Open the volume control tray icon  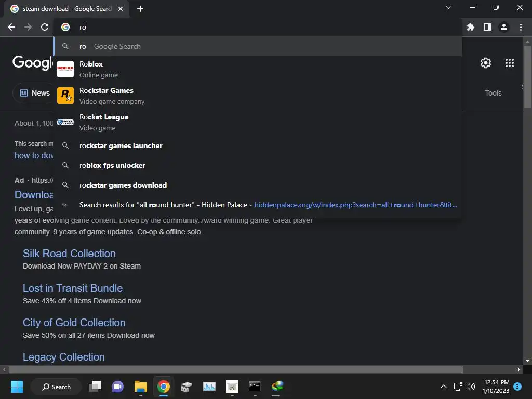coord(471,387)
